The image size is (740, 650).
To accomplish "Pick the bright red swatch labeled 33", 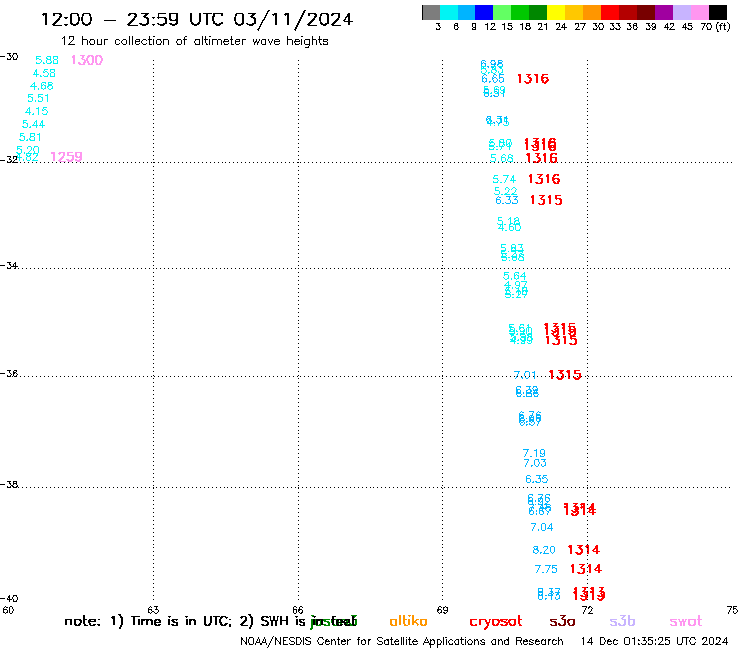I will click(x=610, y=12).
